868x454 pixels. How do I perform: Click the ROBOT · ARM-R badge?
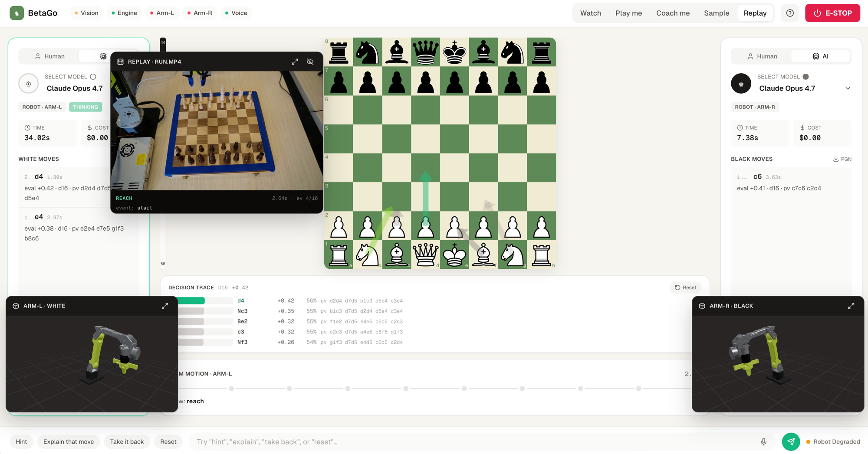(x=755, y=107)
